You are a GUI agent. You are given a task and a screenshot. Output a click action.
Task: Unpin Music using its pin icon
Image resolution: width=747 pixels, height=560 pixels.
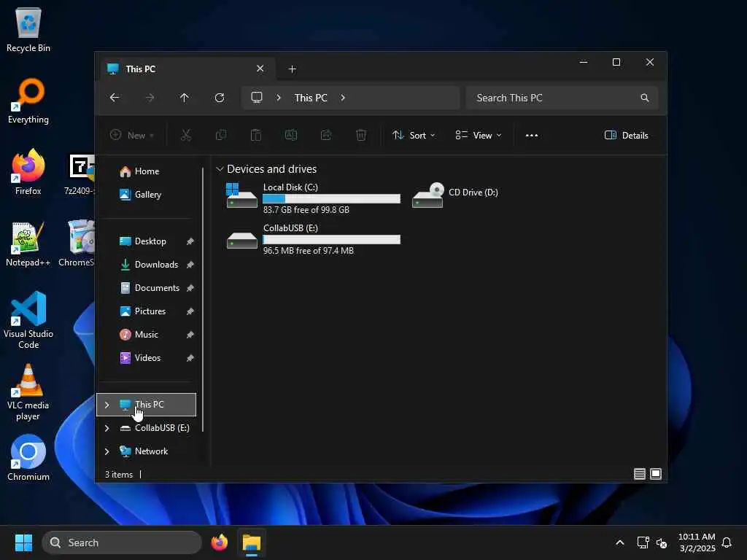pyautogui.click(x=190, y=335)
